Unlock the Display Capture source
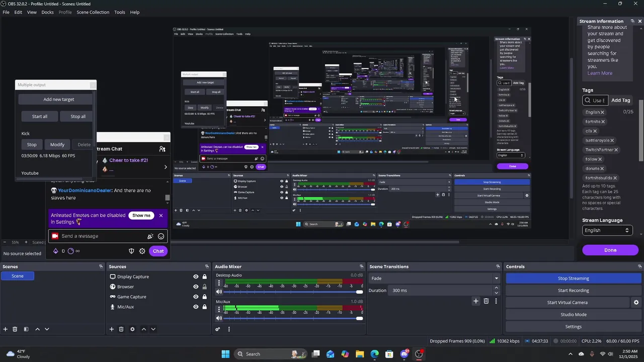This screenshot has height=362, width=644. (204, 277)
